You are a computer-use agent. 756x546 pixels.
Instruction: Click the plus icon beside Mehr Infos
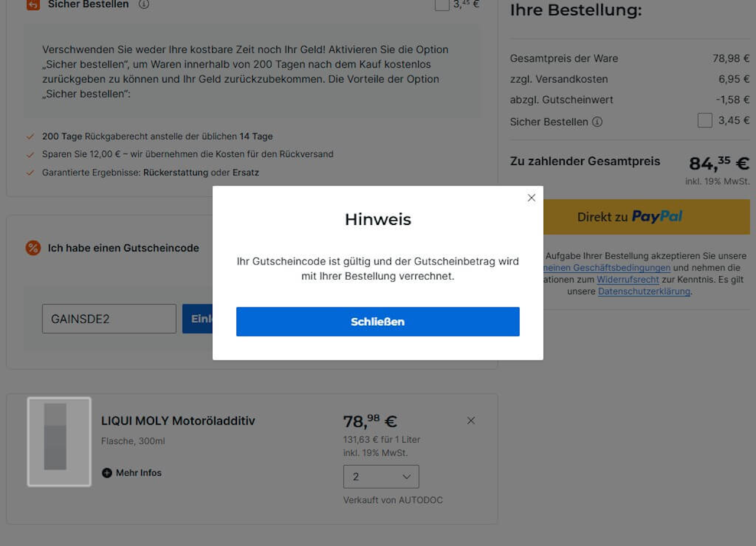(x=106, y=473)
